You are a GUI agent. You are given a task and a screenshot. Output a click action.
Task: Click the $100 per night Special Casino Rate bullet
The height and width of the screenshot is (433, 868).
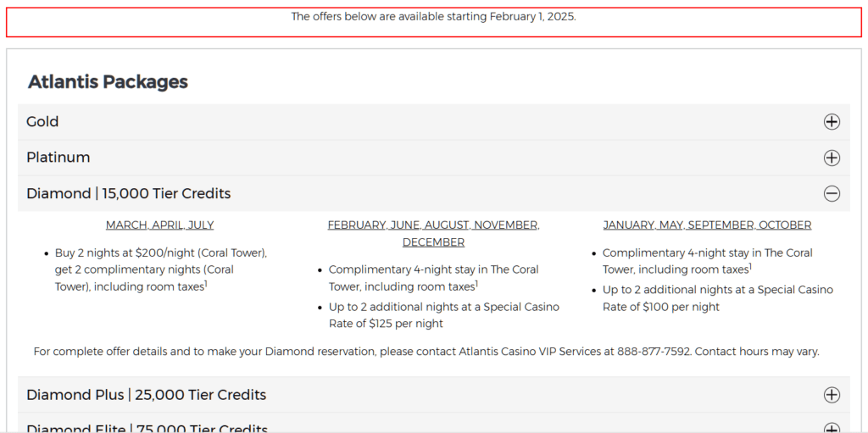(717, 298)
